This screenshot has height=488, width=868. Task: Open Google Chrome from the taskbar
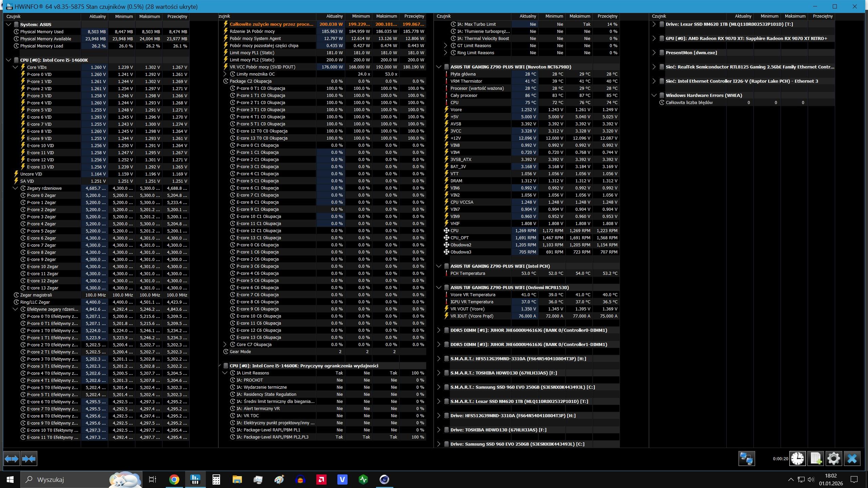tap(174, 480)
